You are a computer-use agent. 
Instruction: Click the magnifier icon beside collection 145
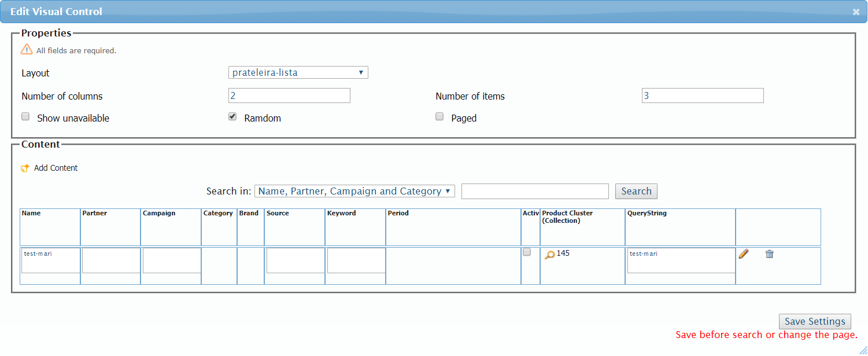click(x=549, y=255)
